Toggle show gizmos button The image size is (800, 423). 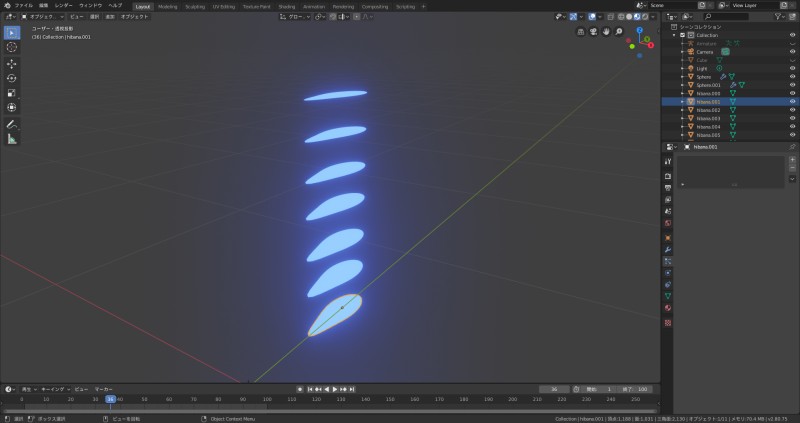573,17
